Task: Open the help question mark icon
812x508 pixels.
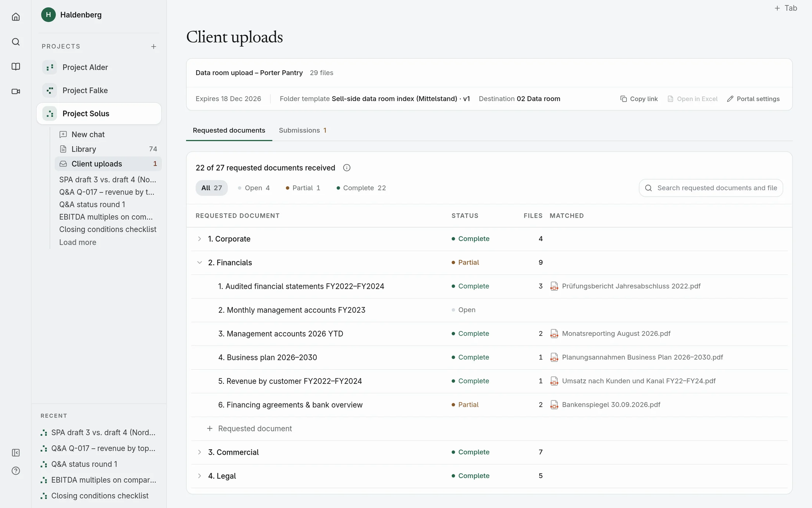Action: (x=16, y=471)
